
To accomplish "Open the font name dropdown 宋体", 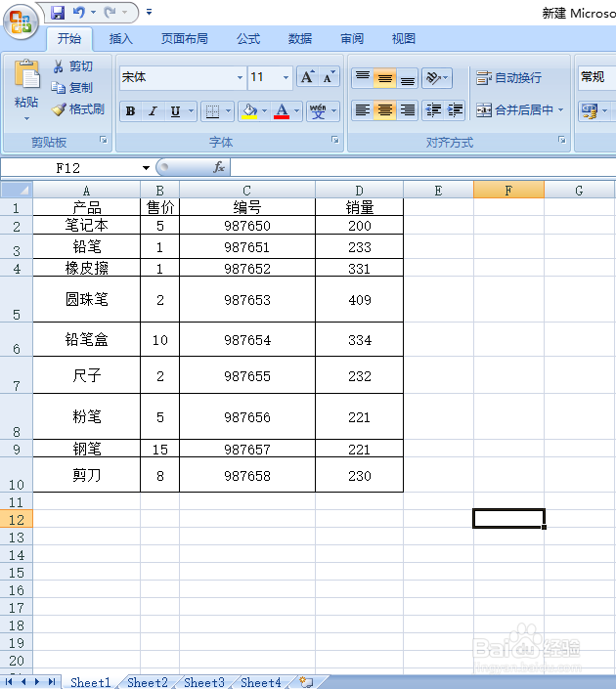I will click(241, 78).
